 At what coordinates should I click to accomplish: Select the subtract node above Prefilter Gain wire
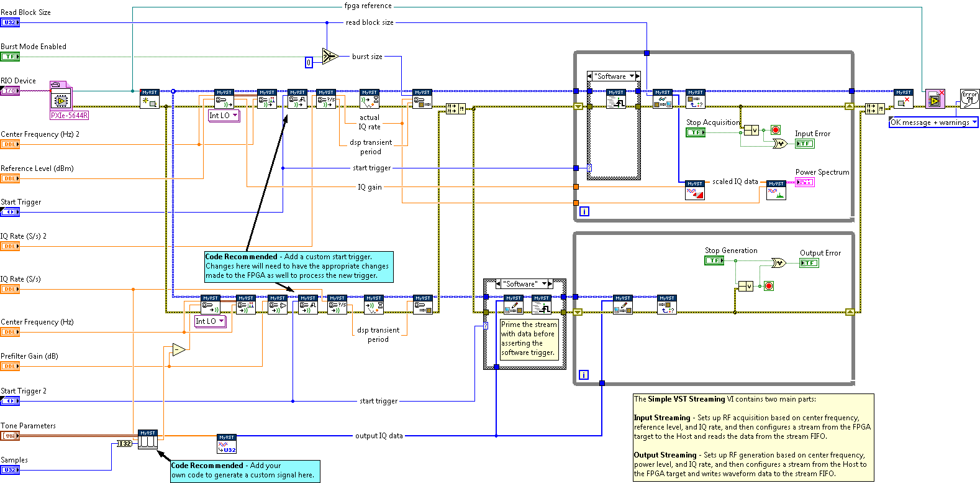click(179, 349)
